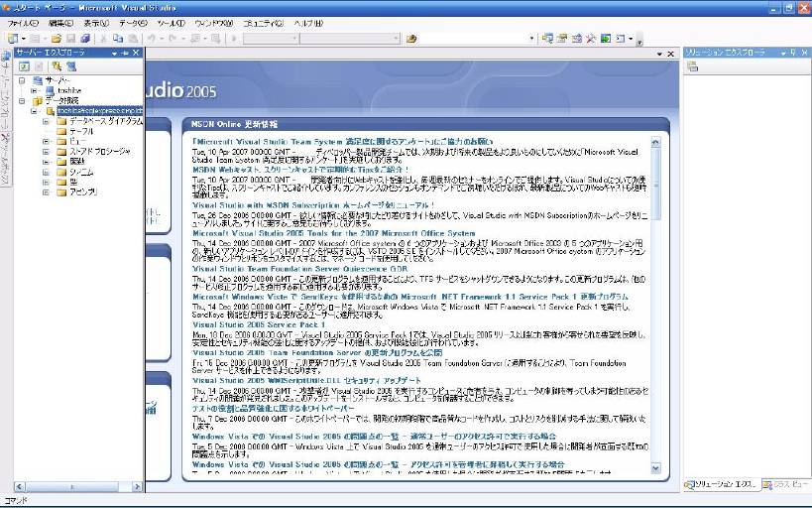Open the ウィンドウ(W) menu
Viewport: 812px width, 508px height.
point(214,24)
